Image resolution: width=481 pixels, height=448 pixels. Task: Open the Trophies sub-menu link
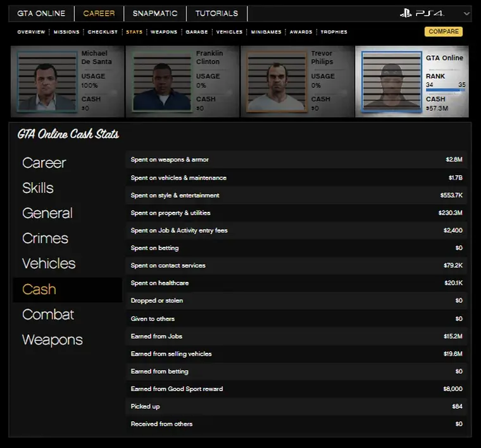click(334, 32)
